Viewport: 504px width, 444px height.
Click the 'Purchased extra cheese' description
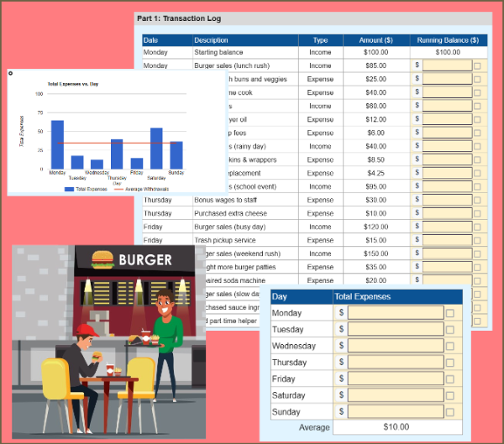[230, 214]
